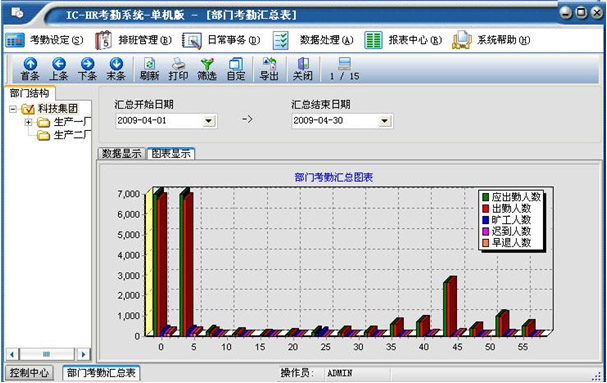
Task: Close the report with 关闭 icon
Action: 303,69
